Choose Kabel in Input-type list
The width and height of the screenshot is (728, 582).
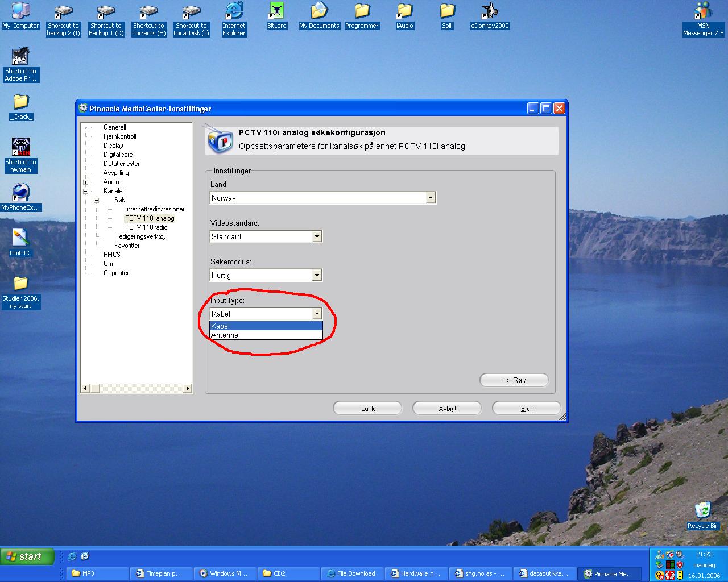(266, 326)
